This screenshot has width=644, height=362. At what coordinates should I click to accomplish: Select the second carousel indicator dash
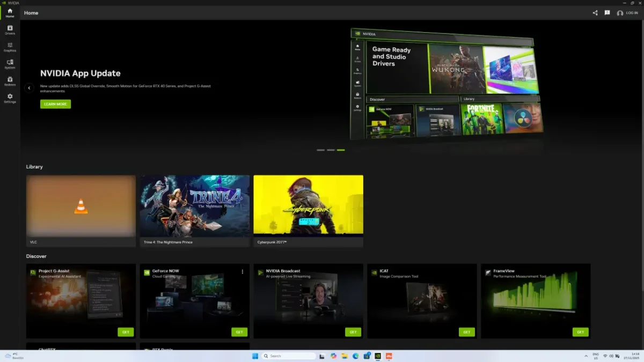tap(331, 150)
